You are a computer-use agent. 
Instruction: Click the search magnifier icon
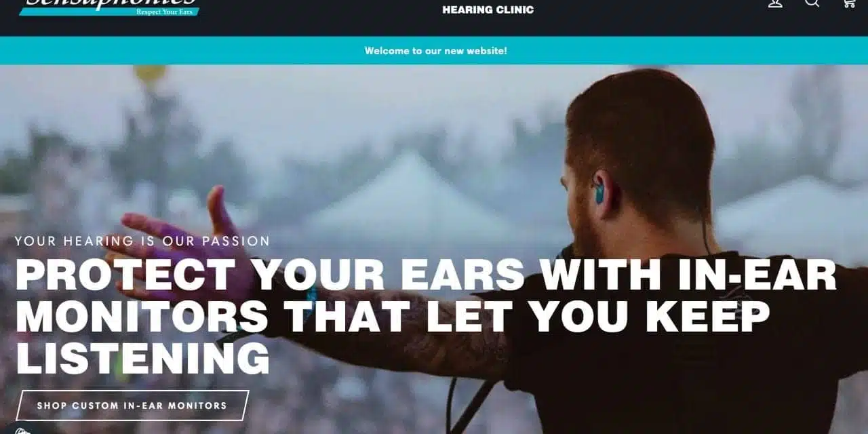[812, 3]
